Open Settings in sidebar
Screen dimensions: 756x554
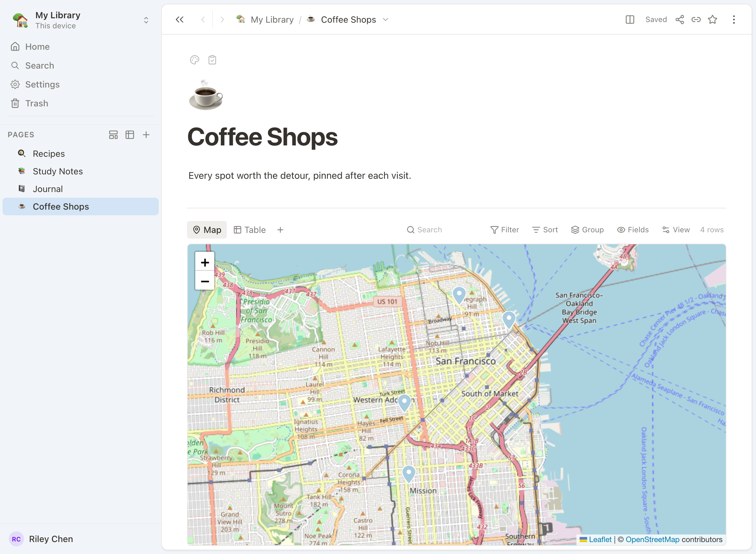81,84
